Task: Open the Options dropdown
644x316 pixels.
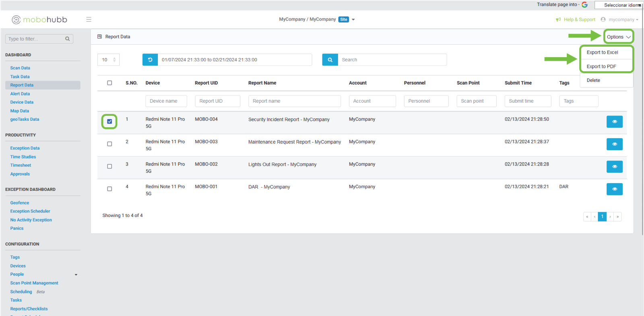Action: tap(618, 37)
